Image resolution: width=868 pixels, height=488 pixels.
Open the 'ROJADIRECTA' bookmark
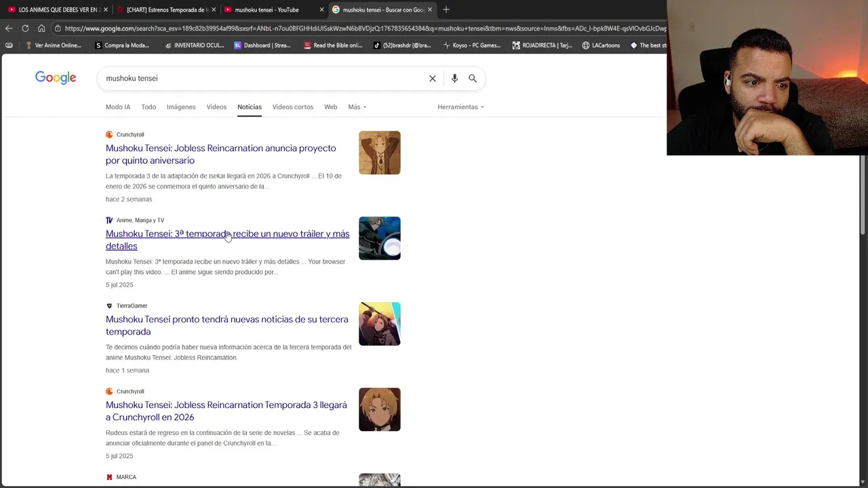click(542, 45)
